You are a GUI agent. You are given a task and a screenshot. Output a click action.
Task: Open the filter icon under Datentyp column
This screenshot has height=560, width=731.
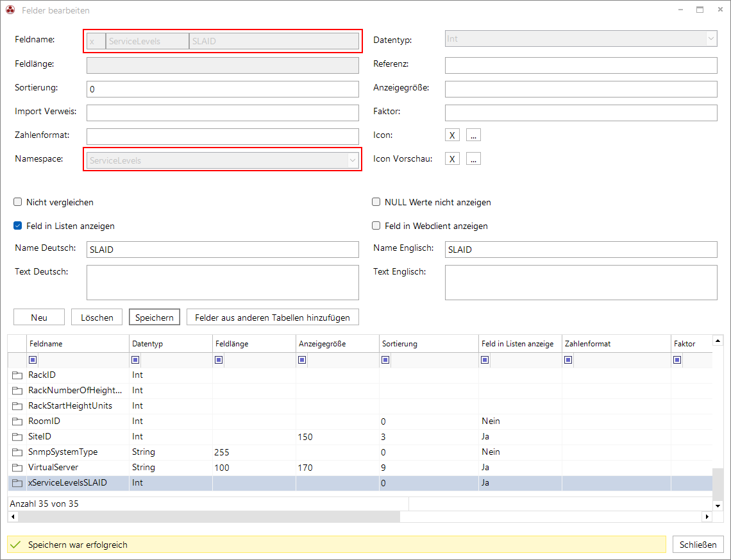[135, 359]
